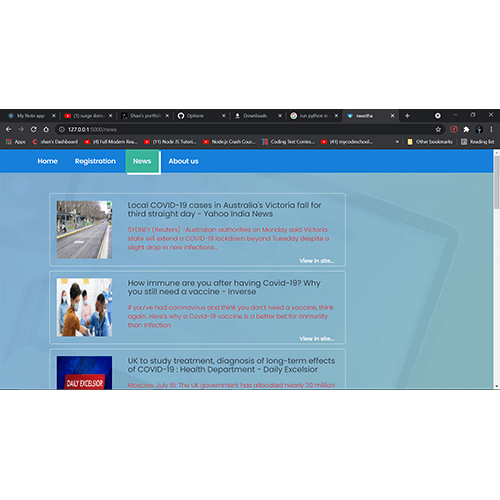Open the Home navigation link
The height and width of the screenshot is (500, 500).
click(x=48, y=161)
